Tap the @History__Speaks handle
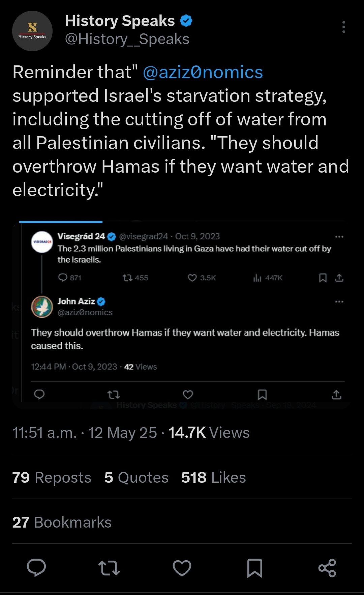This screenshot has width=364, height=595. (127, 39)
